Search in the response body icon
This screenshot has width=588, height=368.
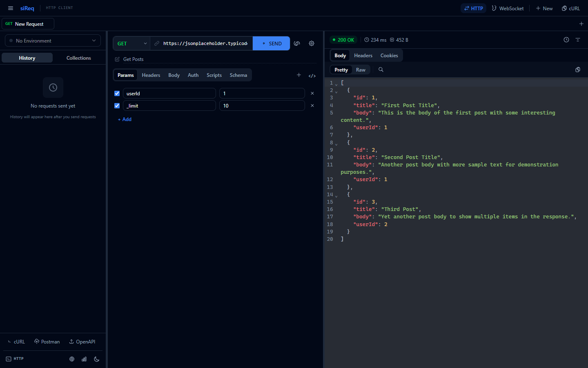pyautogui.click(x=381, y=70)
